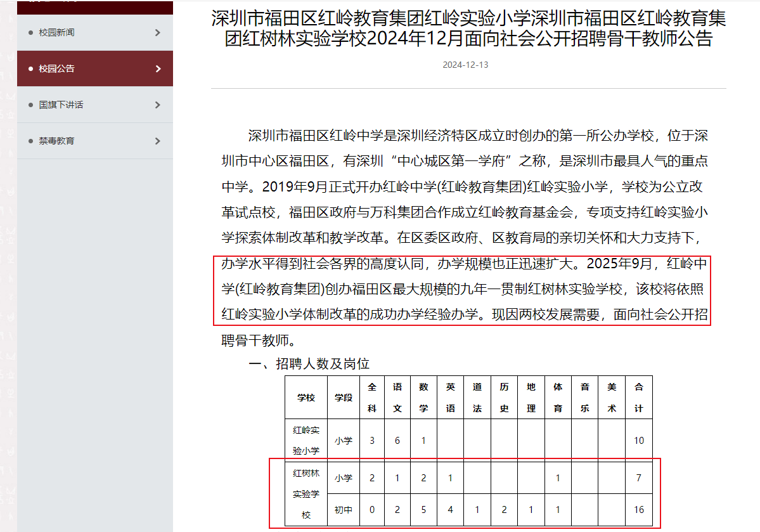
Task: Select the 合计 column header in table
Action: [x=638, y=398]
